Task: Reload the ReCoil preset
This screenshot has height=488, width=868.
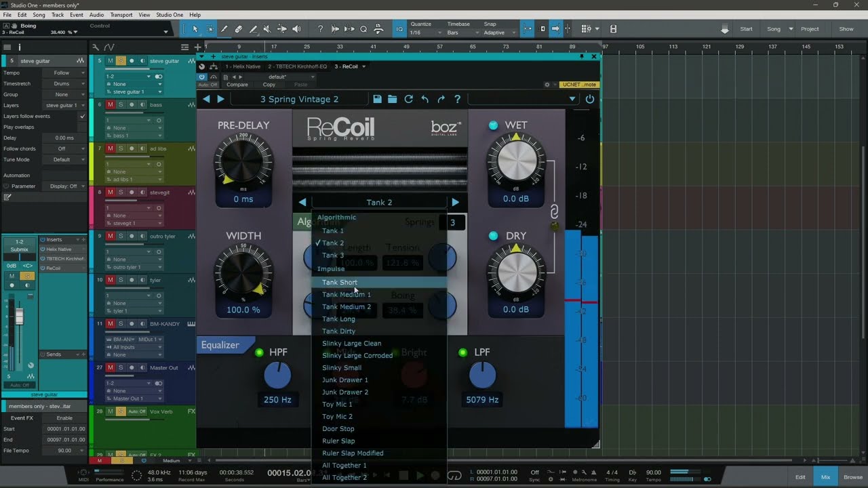Action: click(409, 99)
